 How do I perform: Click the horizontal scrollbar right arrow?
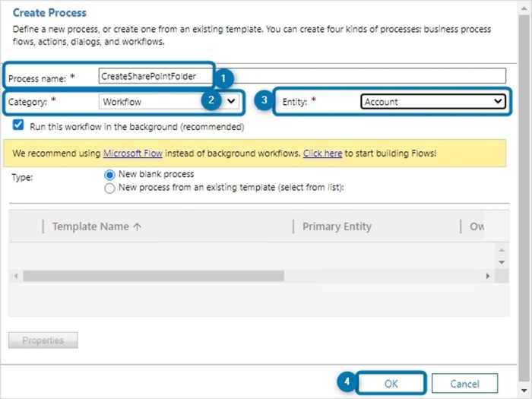(488, 275)
